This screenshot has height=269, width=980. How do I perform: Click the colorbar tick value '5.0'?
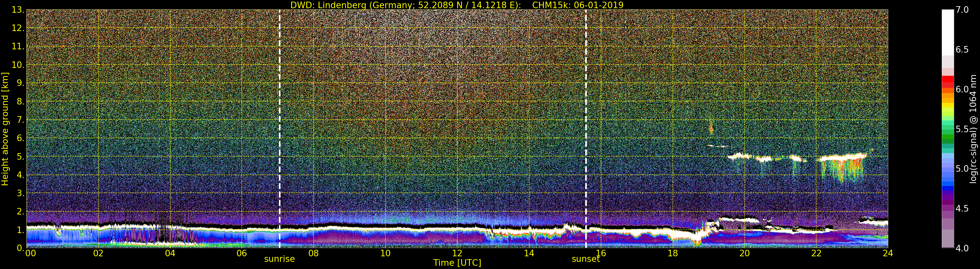point(962,168)
